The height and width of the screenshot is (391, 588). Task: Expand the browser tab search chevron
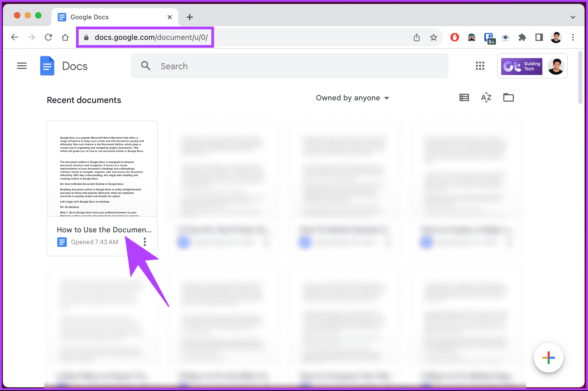(x=573, y=17)
